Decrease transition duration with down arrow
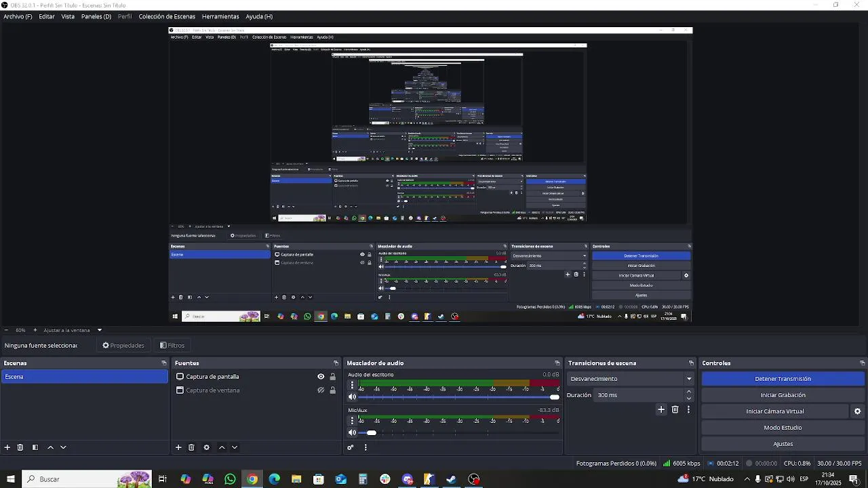The width and height of the screenshot is (868, 488). click(x=689, y=399)
